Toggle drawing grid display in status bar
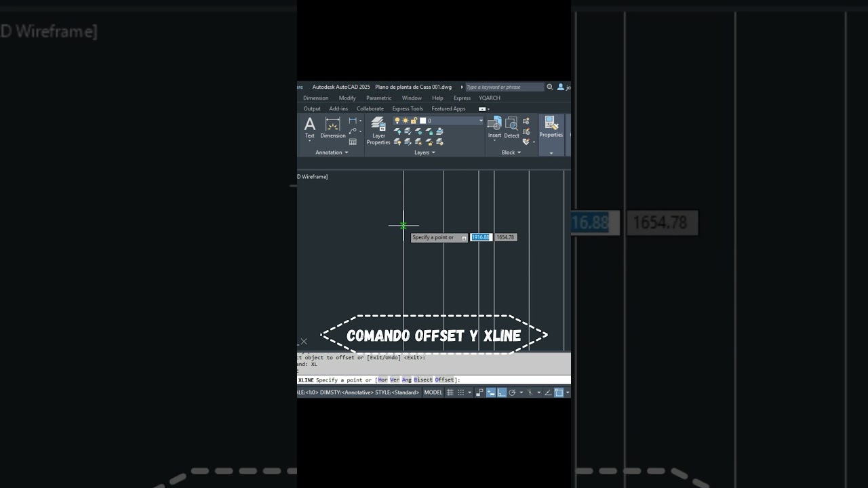 click(450, 392)
